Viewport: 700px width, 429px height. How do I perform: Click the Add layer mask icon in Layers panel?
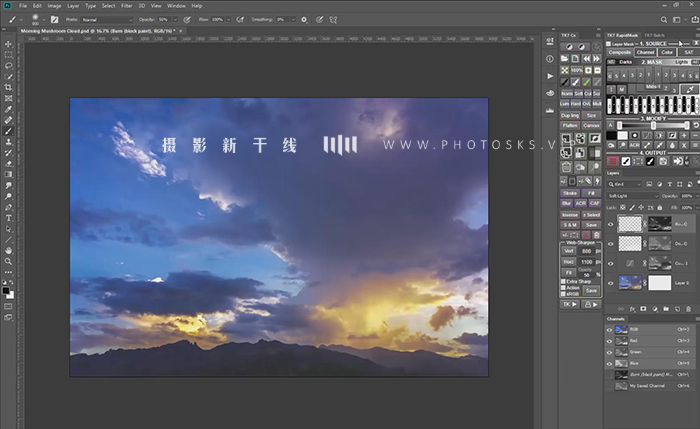[x=643, y=309]
